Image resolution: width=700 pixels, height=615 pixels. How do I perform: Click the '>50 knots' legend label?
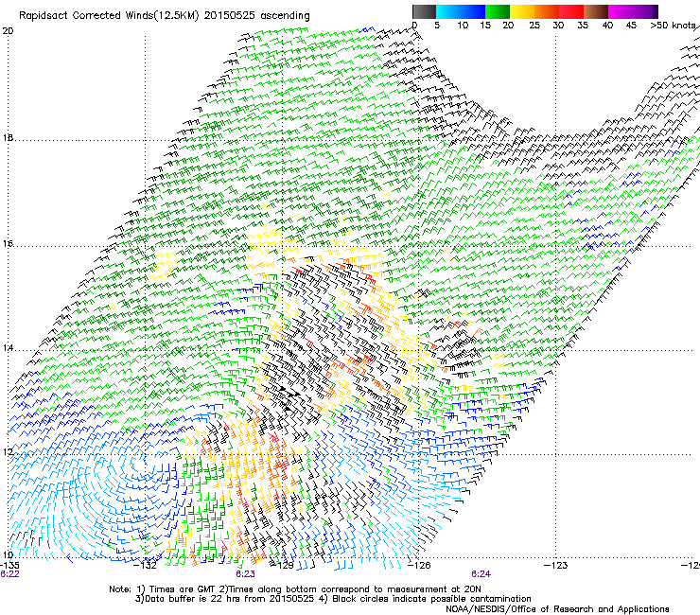tap(674, 25)
